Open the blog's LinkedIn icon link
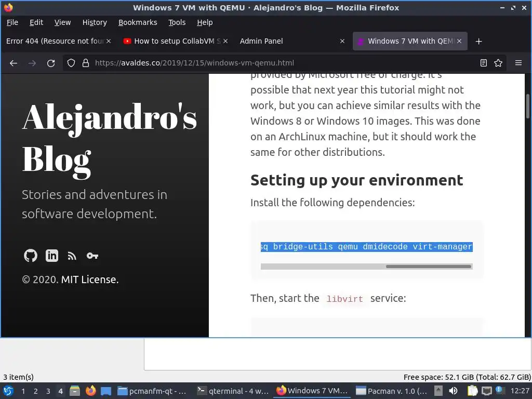The height and width of the screenshot is (399, 532). (x=52, y=256)
